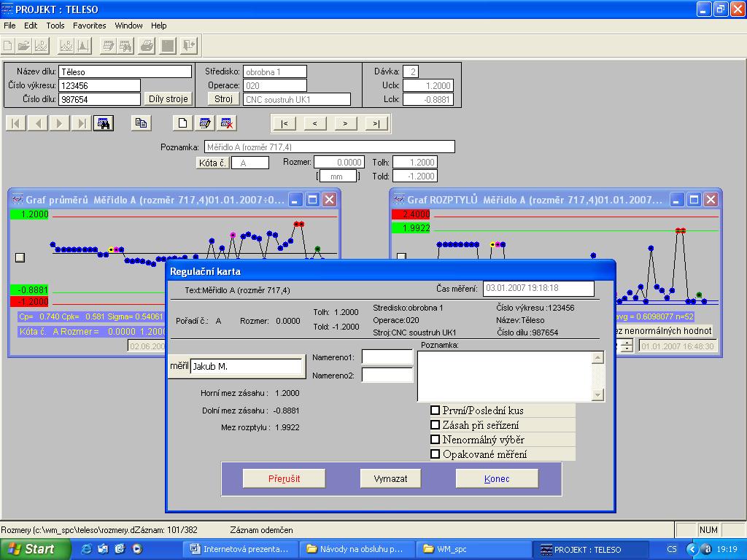The width and height of the screenshot is (747, 560).
Task: Go to last record with the large arrow
Action: pyautogui.click(x=82, y=123)
